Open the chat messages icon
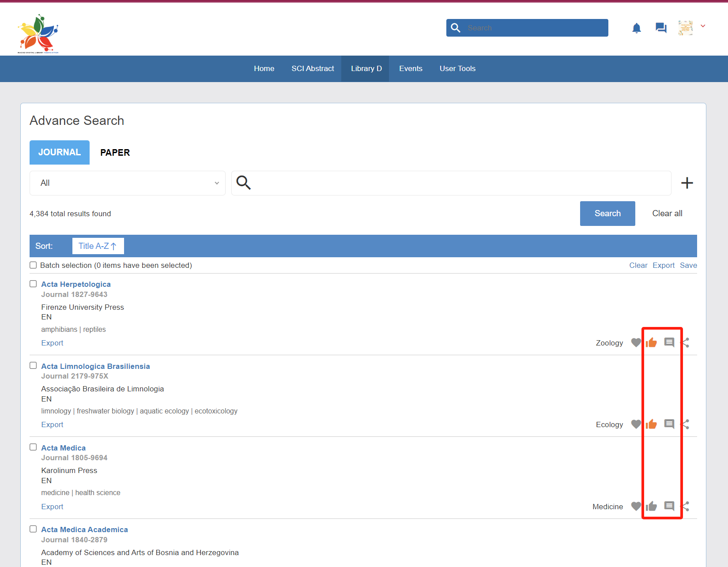 (661, 28)
